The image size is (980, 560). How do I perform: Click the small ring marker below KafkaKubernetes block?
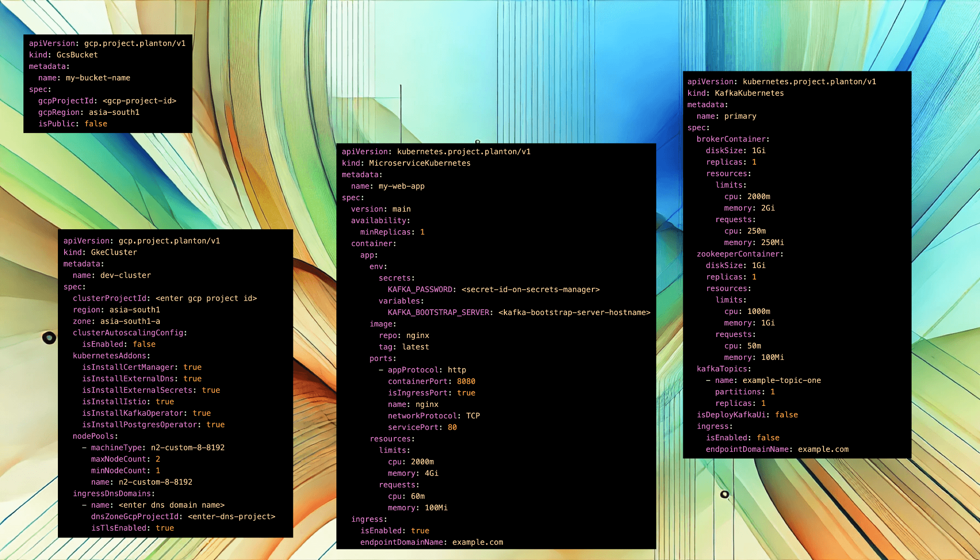(x=724, y=494)
